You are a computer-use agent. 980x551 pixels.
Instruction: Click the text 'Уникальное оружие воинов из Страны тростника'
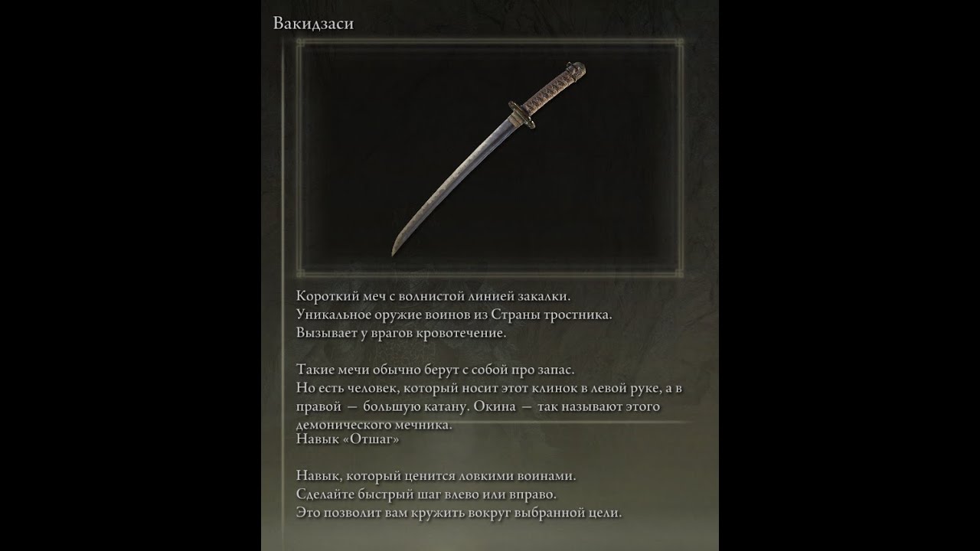pyautogui.click(x=454, y=315)
